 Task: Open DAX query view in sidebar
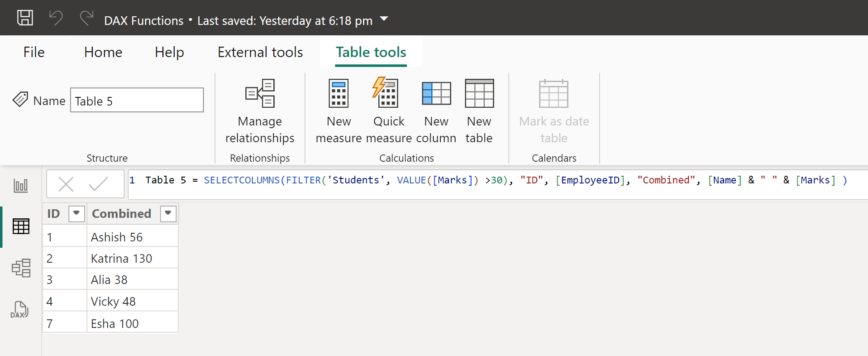click(19, 310)
